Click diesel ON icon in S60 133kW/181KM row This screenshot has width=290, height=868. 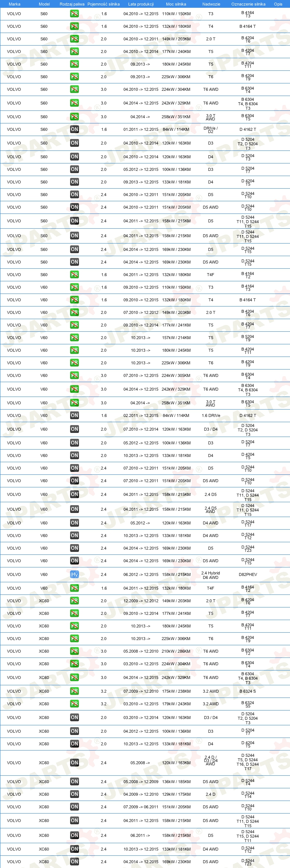click(74, 182)
